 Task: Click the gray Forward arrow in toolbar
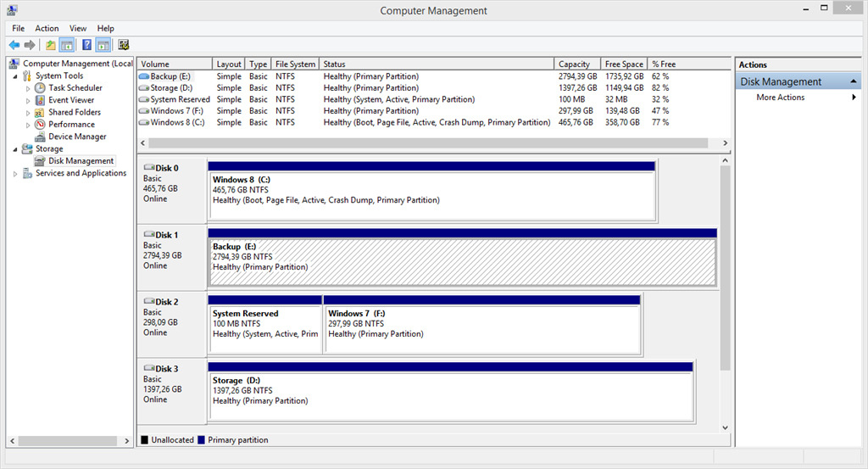[x=30, y=45]
